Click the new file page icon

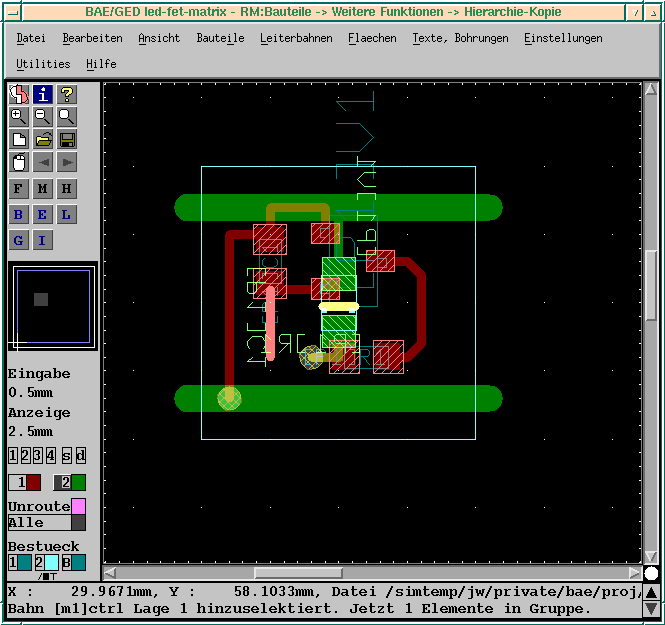[19, 140]
